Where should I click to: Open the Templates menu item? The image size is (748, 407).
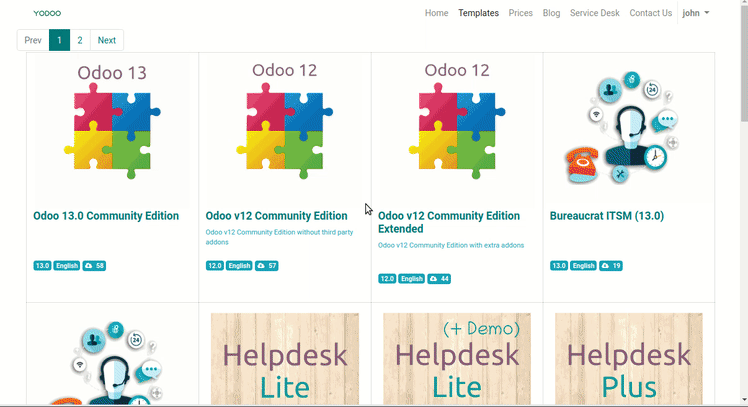(x=478, y=13)
